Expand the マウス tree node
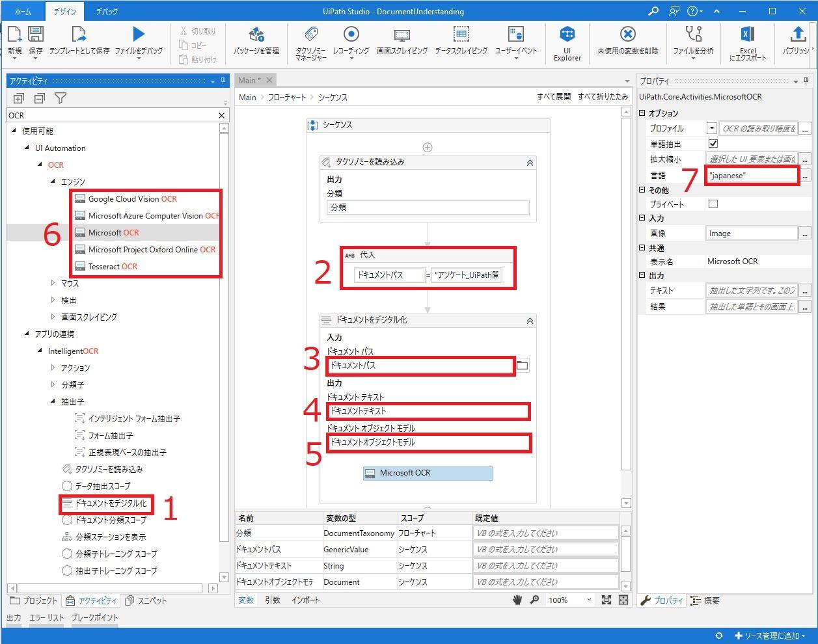Screen dimensions: 818x644 pos(53,283)
